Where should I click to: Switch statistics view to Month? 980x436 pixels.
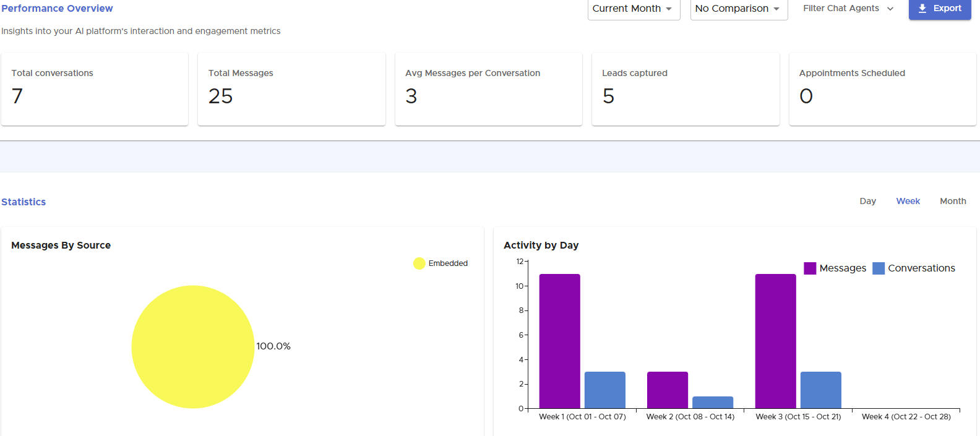click(952, 201)
